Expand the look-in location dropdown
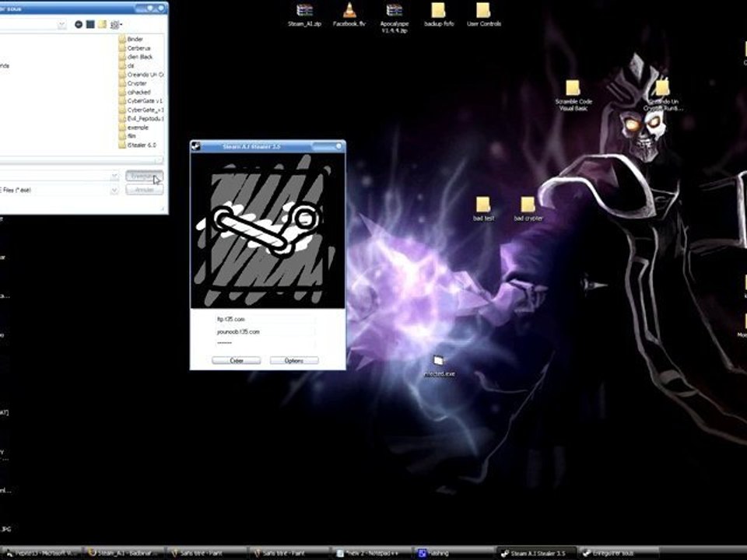 [62, 25]
